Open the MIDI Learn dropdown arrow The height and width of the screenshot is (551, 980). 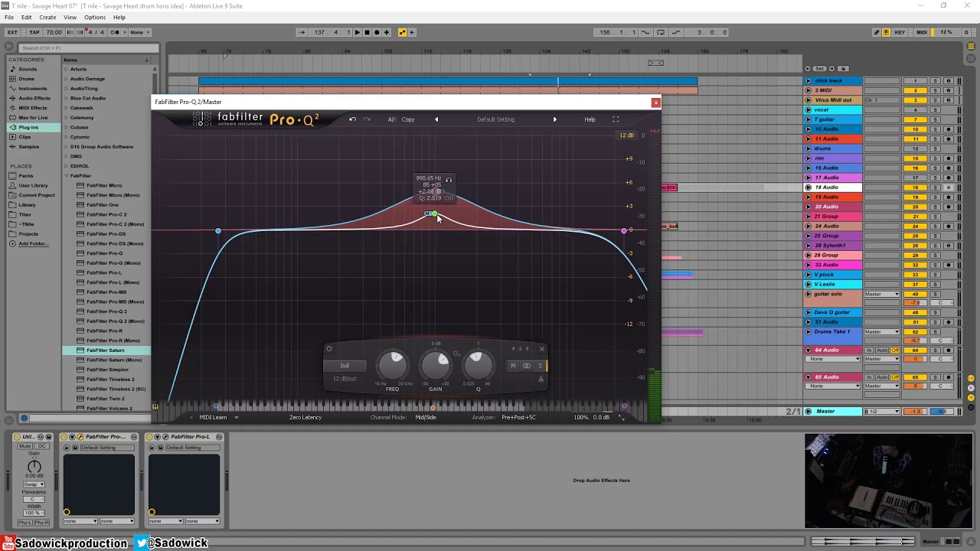[x=237, y=418]
